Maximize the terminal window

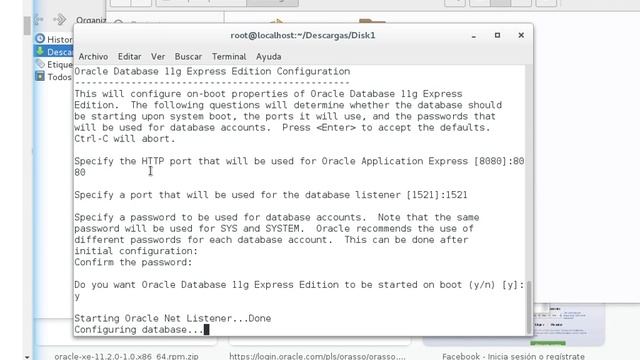click(497, 36)
